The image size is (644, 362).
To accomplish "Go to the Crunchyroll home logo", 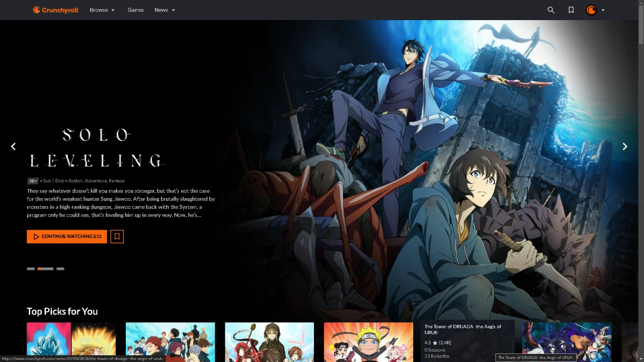I will click(x=55, y=10).
